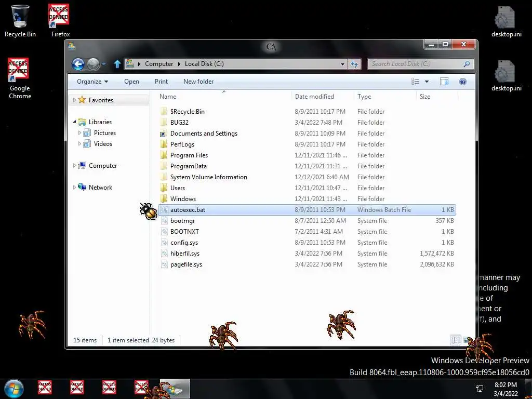Viewport: 532px width, 399px height.
Task: Select the hiberfil.sys file
Action: click(x=185, y=253)
